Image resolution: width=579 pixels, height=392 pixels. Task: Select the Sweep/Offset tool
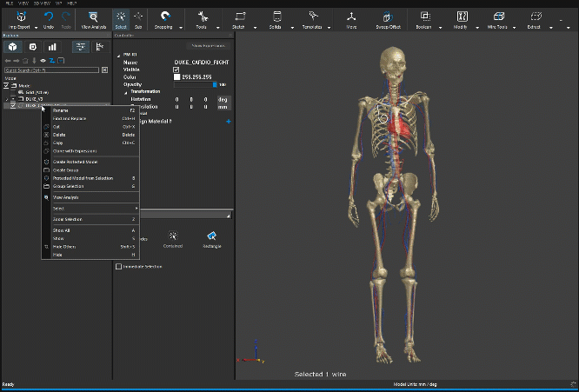(x=387, y=17)
